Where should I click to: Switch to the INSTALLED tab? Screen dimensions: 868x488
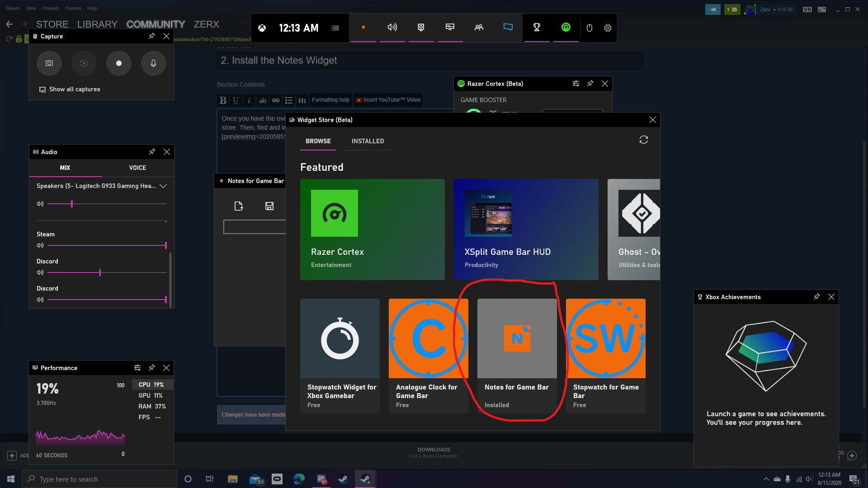pyautogui.click(x=368, y=141)
